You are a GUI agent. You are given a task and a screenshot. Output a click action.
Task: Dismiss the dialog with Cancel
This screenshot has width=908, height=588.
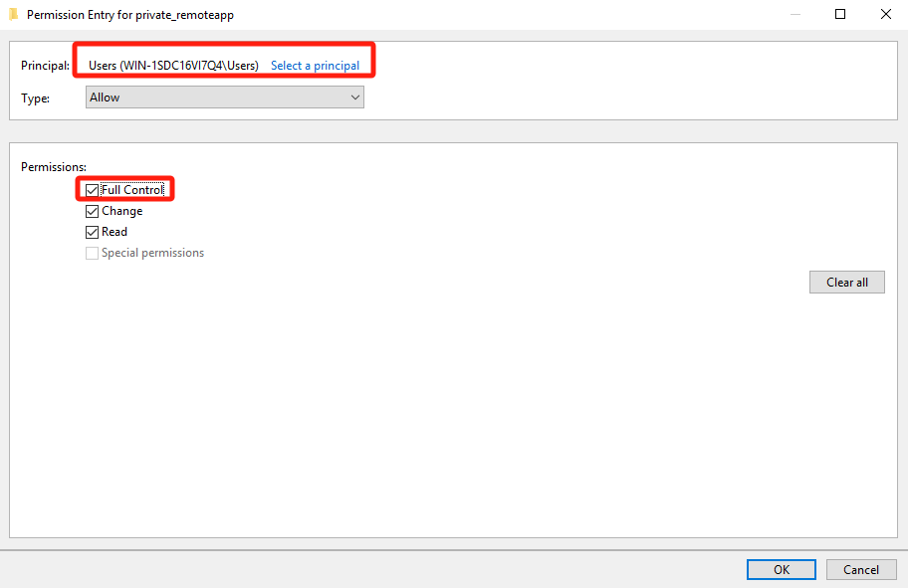click(861, 569)
